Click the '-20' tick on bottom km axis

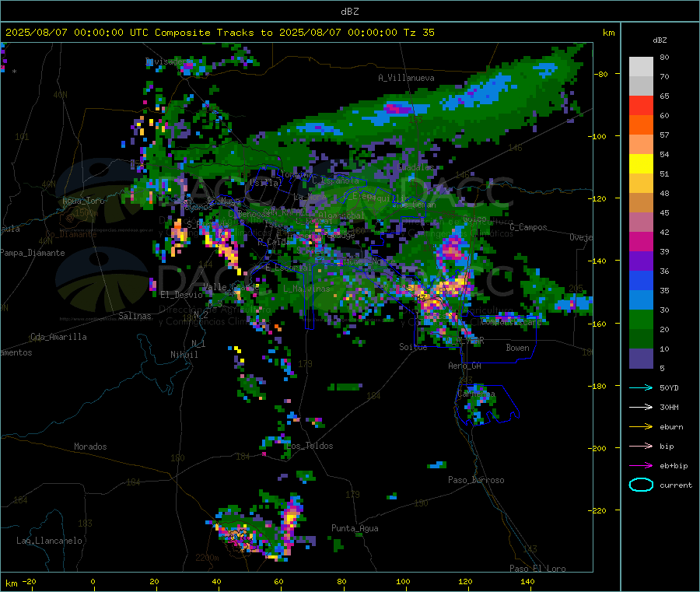click(29, 581)
